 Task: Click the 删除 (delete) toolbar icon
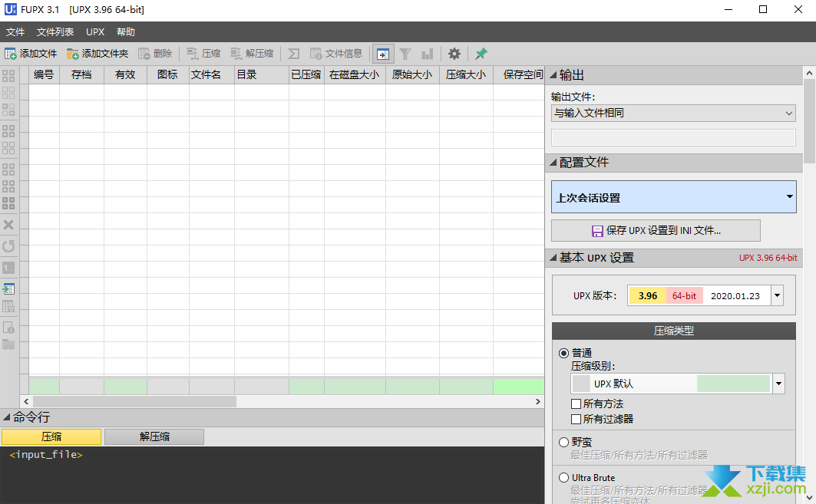pyautogui.click(x=144, y=54)
